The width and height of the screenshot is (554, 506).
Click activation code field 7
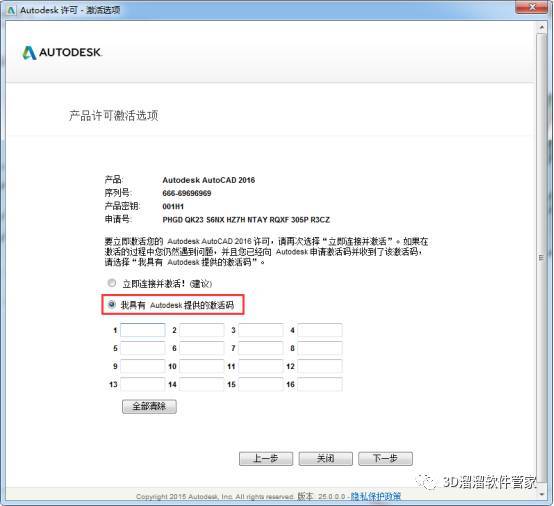(261, 348)
